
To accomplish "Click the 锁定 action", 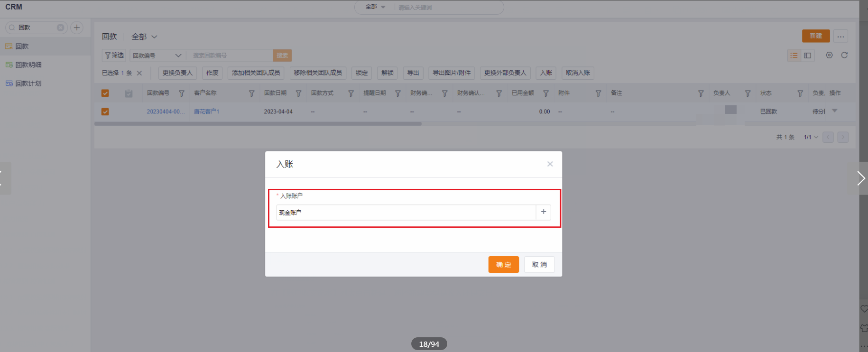I will point(361,73).
